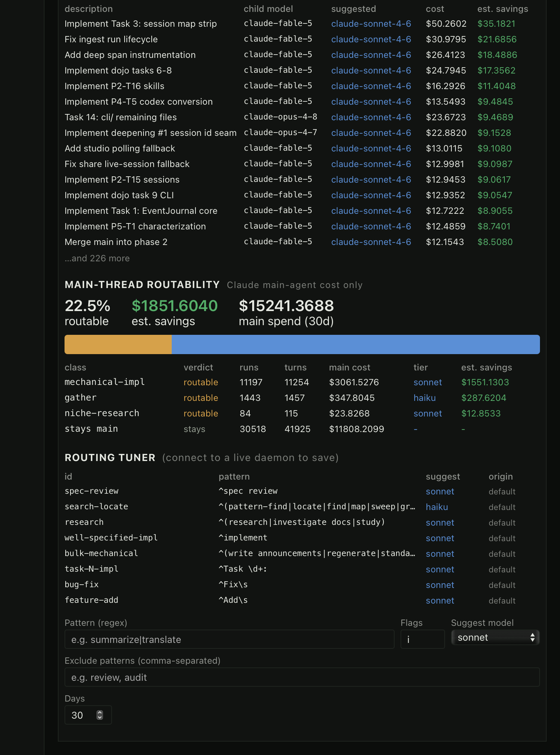
Task: Click the ROUTING TUNER heading
Action: pos(110,458)
